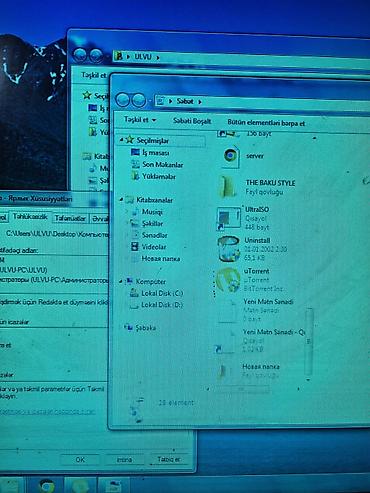Image resolution: width=370 pixels, height=493 pixels.
Task: Click the Şəbəkə network icon
Action: 129,328
